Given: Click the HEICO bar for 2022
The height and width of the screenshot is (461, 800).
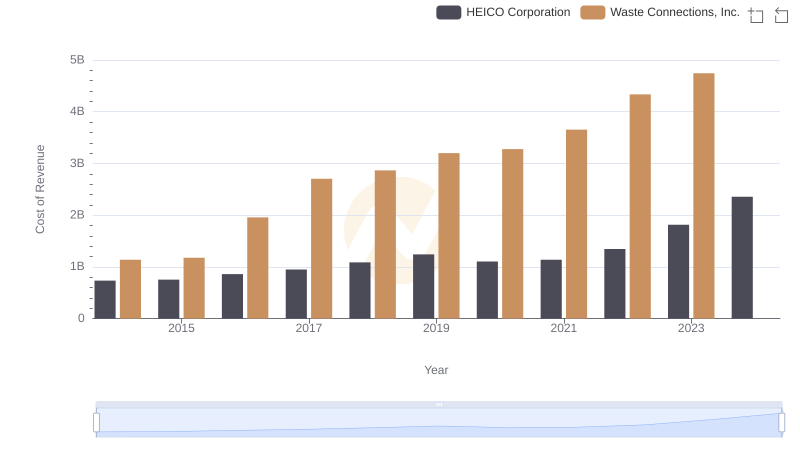Looking at the screenshot, I should click(614, 284).
